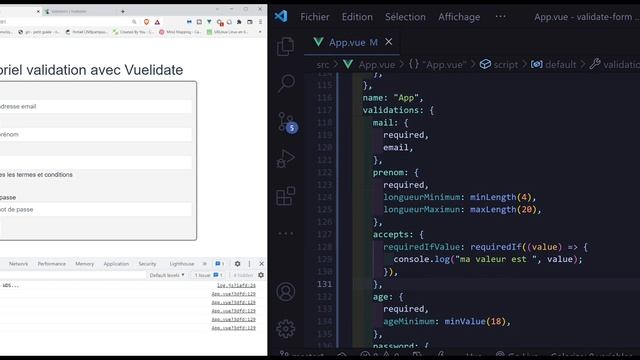Open the log.js source link in console
Screen dimensions: 640x360
[236, 285]
